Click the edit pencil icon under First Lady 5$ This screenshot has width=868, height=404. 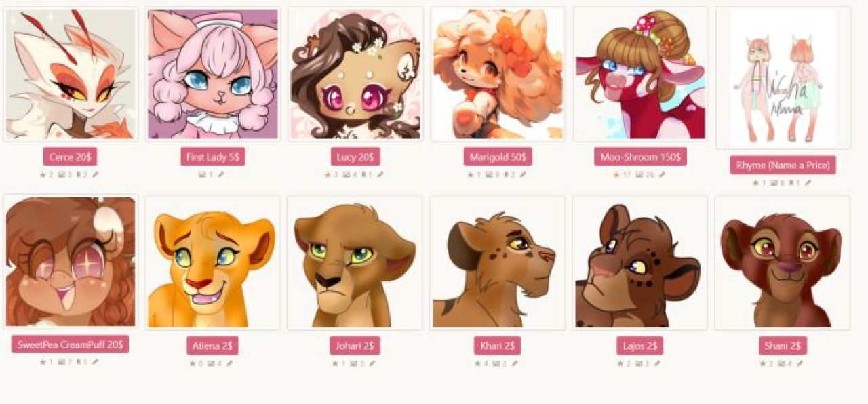pos(221,174)
